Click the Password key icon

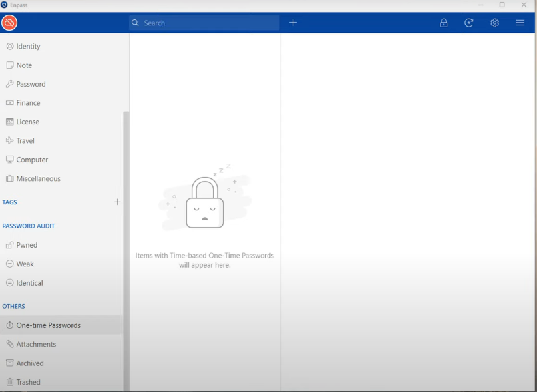(x=10, y=84)
